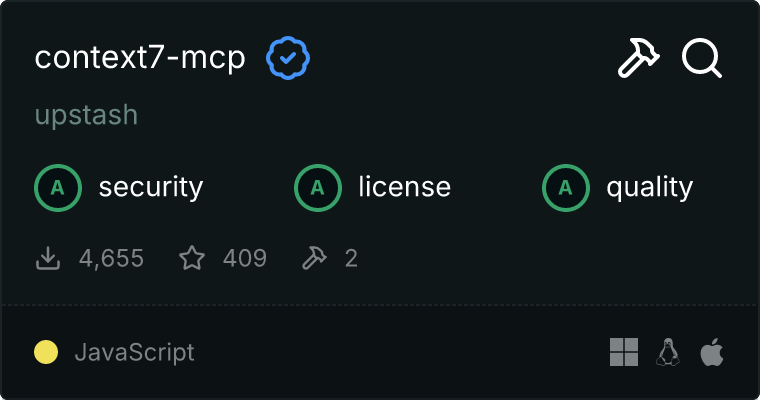The height and width of the screenshot is (400, 760).
Task: Click the license label text
Action: point(404,187)
